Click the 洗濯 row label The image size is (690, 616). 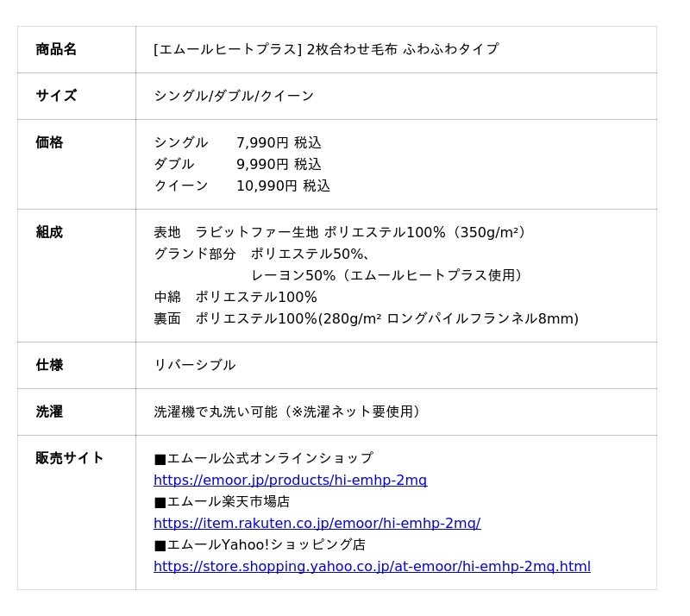49,412
